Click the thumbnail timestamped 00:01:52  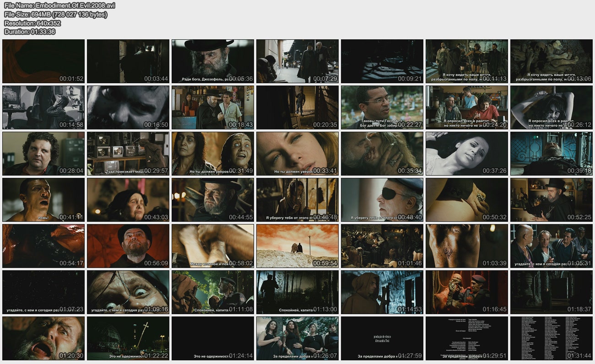pyautogui.click(x=43, y=61)
